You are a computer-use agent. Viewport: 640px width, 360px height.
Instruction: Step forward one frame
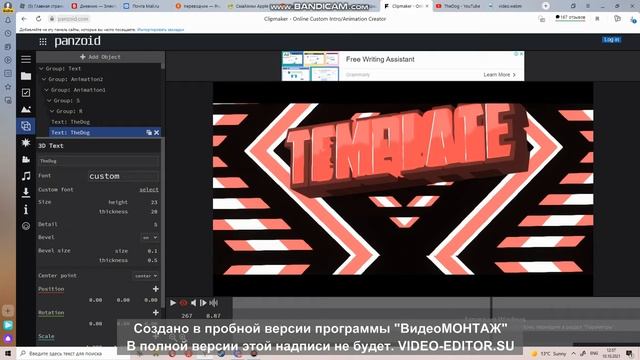pyautogui.click(x=203, y=303)
